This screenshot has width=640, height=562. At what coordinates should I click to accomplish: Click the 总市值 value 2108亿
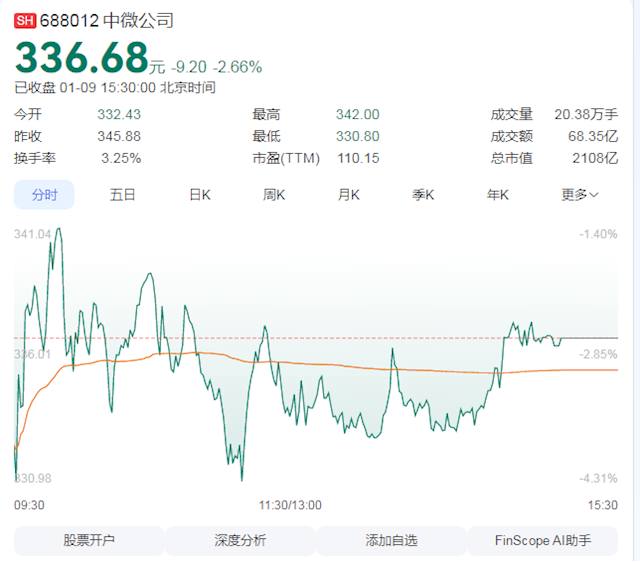596,158
